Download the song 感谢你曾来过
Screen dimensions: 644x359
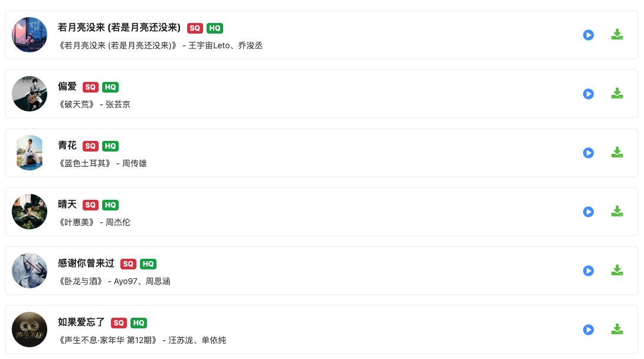[x=617, y=271]
